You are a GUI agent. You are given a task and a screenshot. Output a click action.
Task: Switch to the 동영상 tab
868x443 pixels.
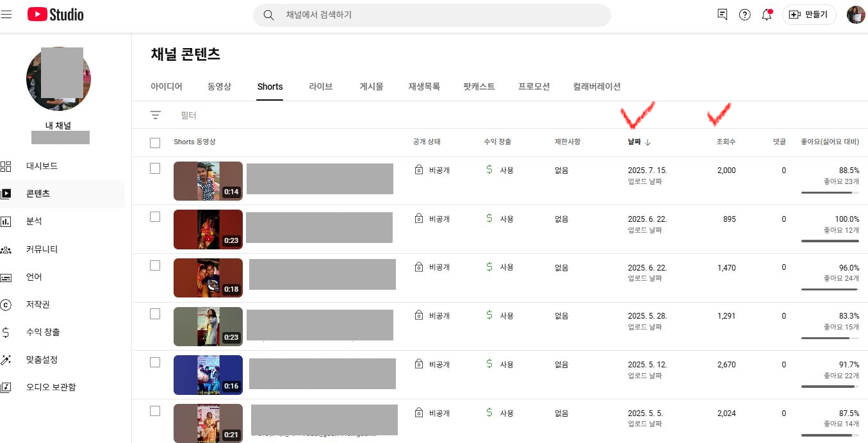[x=219, y=87]
